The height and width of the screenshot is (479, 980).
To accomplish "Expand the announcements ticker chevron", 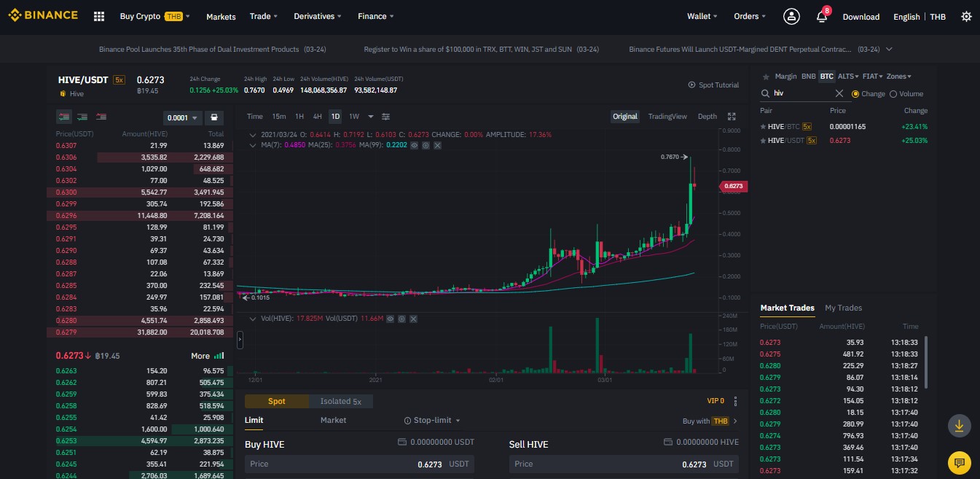I will 889,49.
